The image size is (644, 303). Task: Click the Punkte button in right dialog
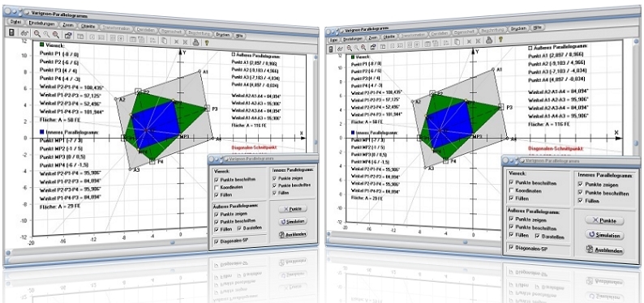coord(604,220)
